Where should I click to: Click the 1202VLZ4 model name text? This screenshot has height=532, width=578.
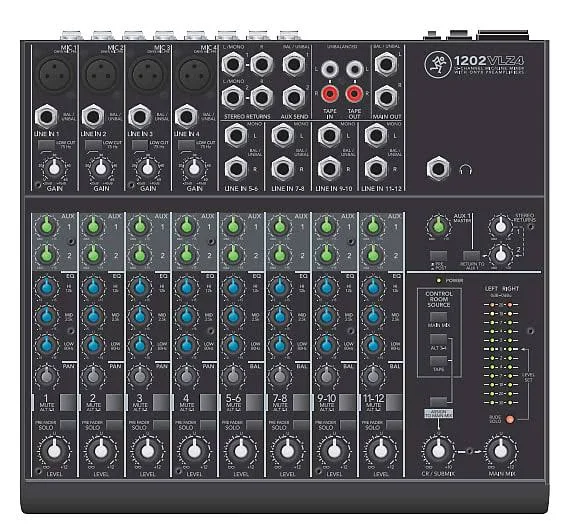point(489,61)
